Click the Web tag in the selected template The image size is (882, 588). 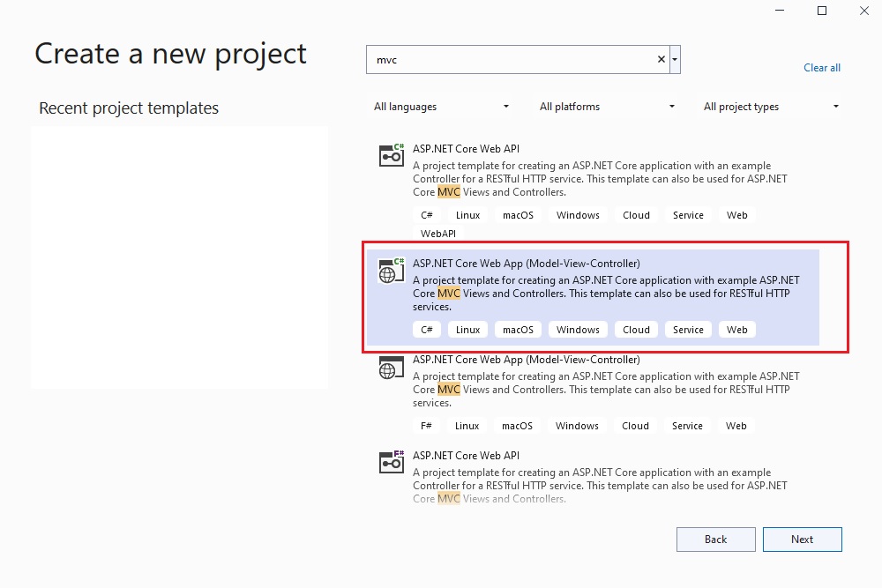point(736,330)
